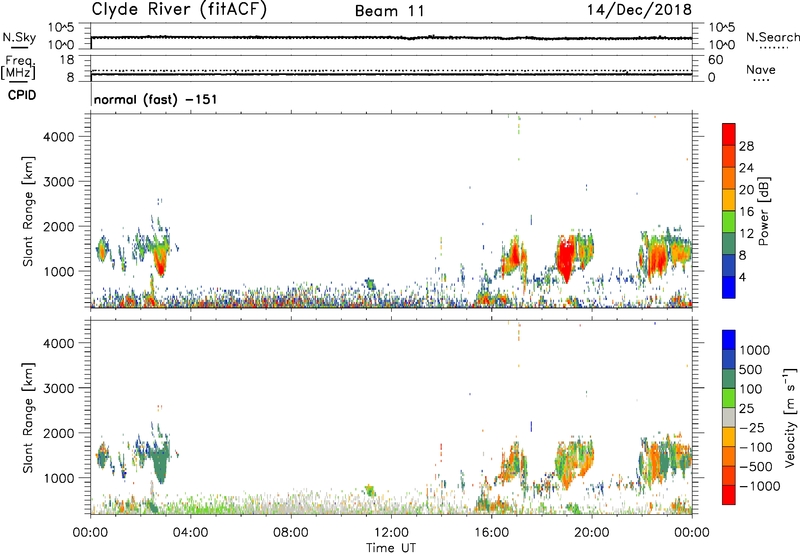Click the date "14/Dec/2018"
This screenshot has height=554, width=800.
639,10
